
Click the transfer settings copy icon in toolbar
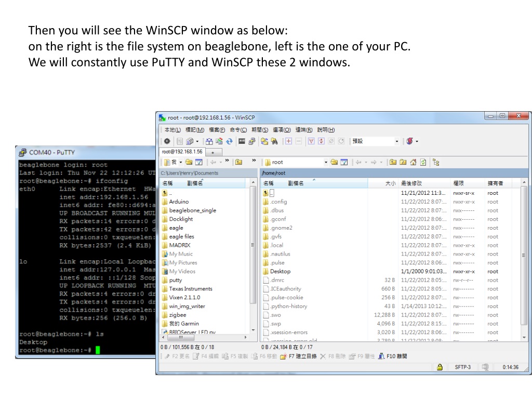[x=190, y=141]
